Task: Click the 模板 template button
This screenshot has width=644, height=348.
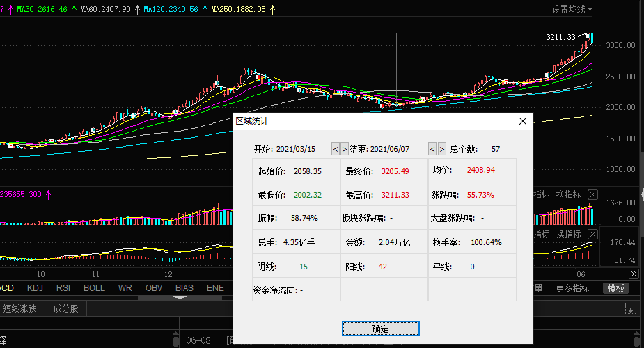Action: pyautogui.click(x=615, y=289)
